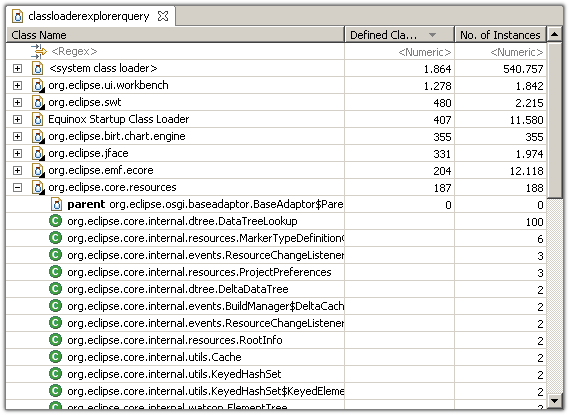Click the Regex filter field
This screenshot has width=569, height=415.
(74, 52)
